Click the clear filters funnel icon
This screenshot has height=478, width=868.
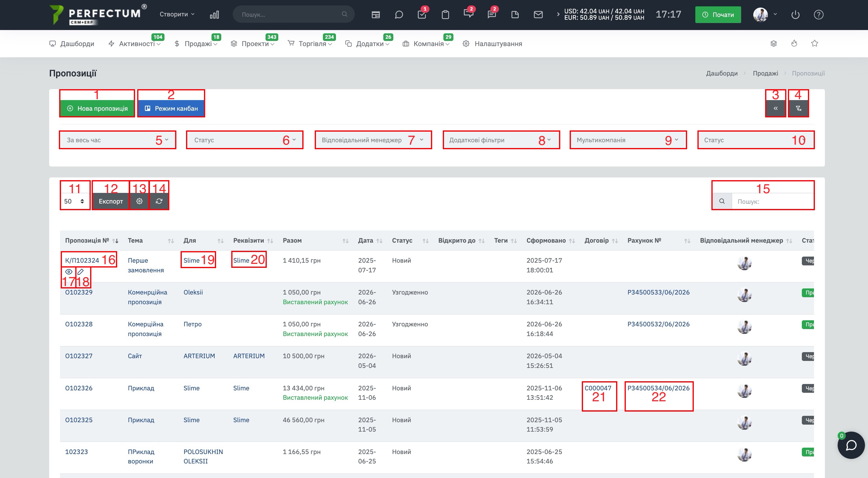798,108
